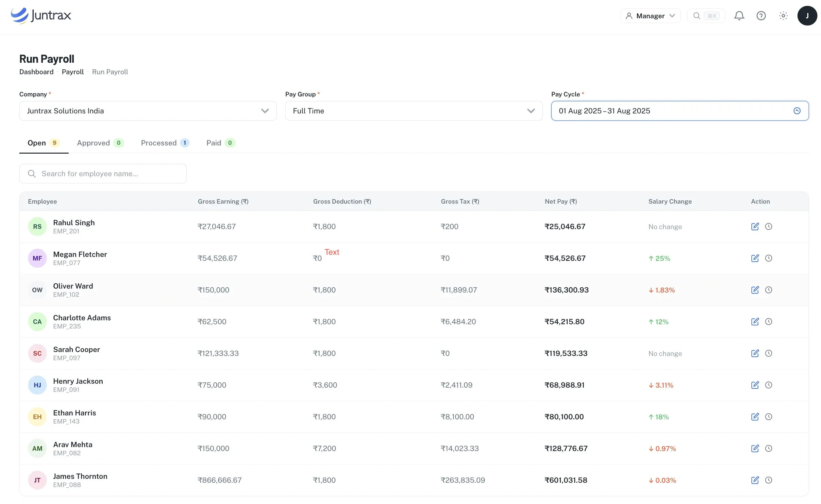821x504 pixels.
Task: Open the J user avatar menu
Action: click(807, 16)
